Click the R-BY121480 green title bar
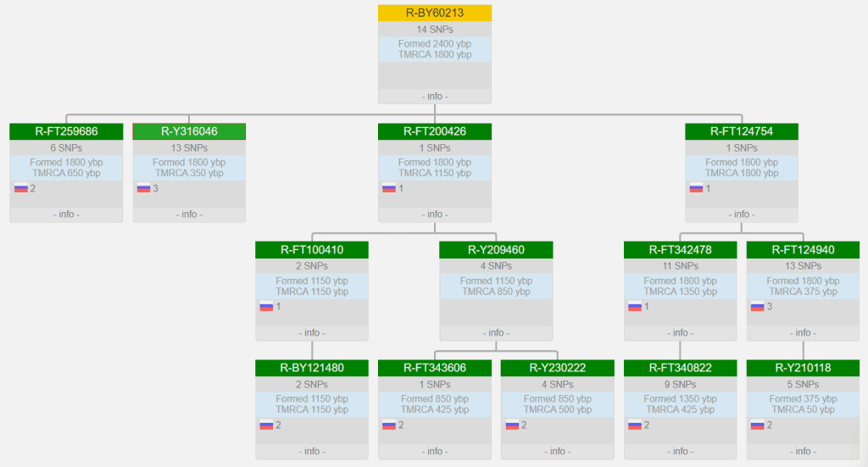Screen dimensions: 868x467 312,368
